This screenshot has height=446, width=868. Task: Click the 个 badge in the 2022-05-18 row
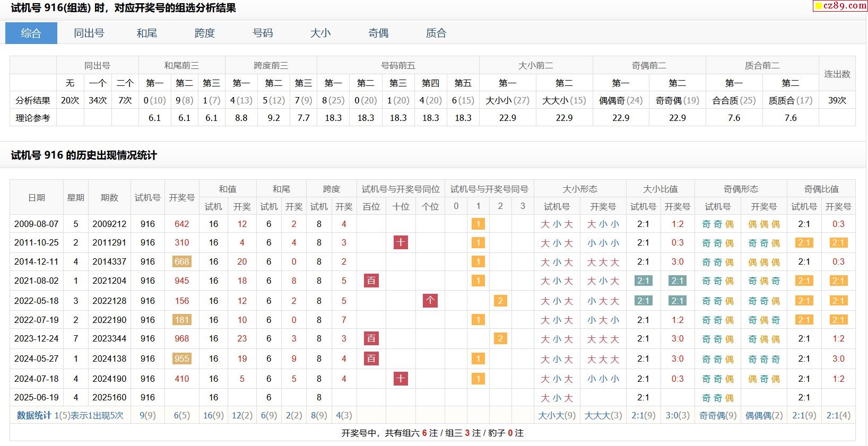tap(430, 301)
